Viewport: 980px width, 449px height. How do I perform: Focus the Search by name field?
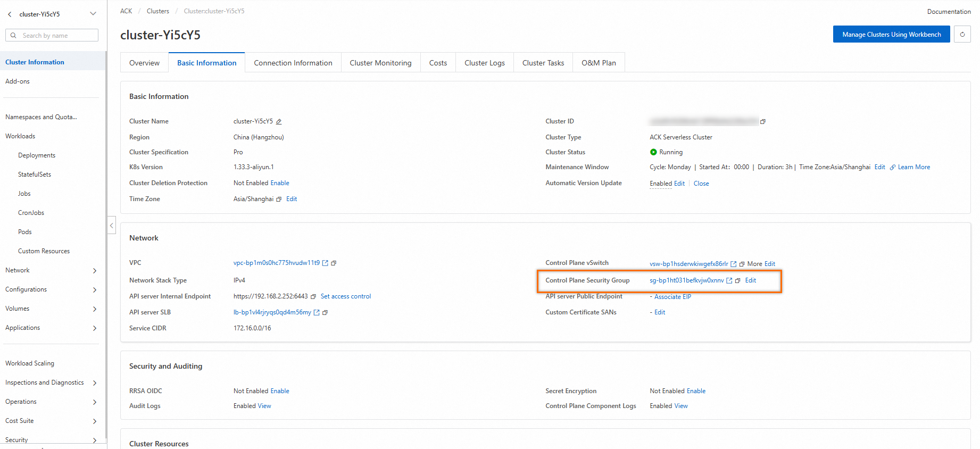point(52,36)
